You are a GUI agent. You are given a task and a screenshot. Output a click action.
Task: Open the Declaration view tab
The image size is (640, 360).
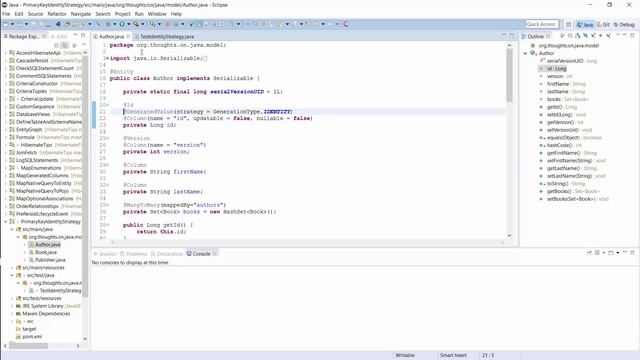pyautogui.click(x=167, y=254)
